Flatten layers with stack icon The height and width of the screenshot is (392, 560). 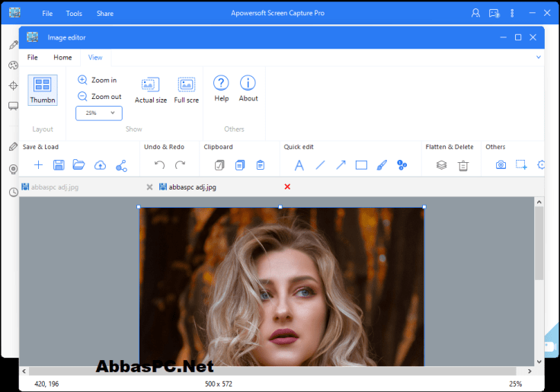[x=442, y=165]
